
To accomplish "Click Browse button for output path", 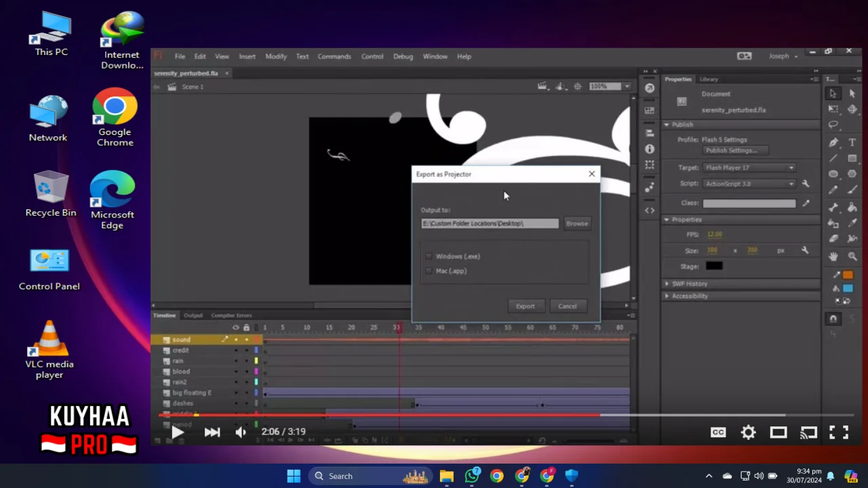I will tap(577, 223).
